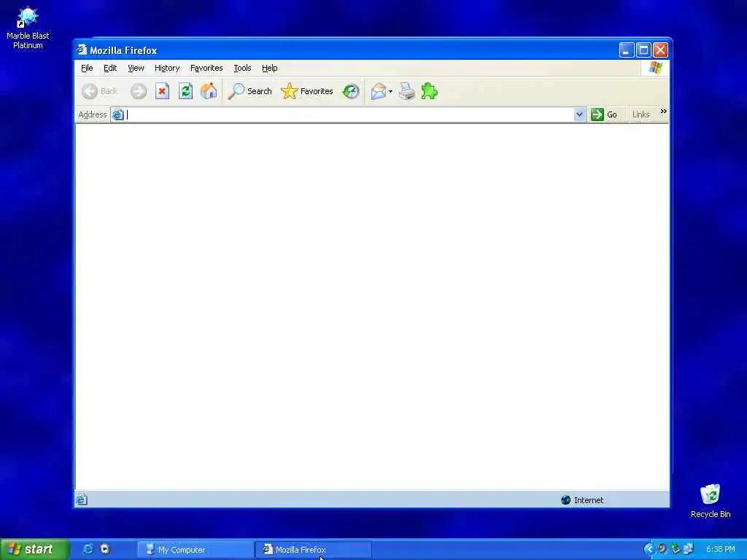The image size is (747, 560).
Task: Open the Search toolbar button
Action: pyautogui.click(x=249, y=91)
